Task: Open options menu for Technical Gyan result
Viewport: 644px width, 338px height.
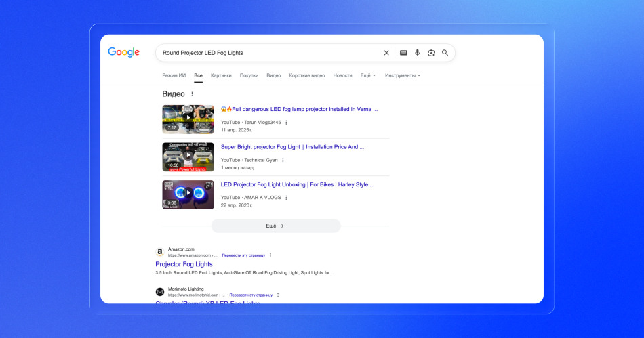Action: pyautogui.click(x=283, y=161)
